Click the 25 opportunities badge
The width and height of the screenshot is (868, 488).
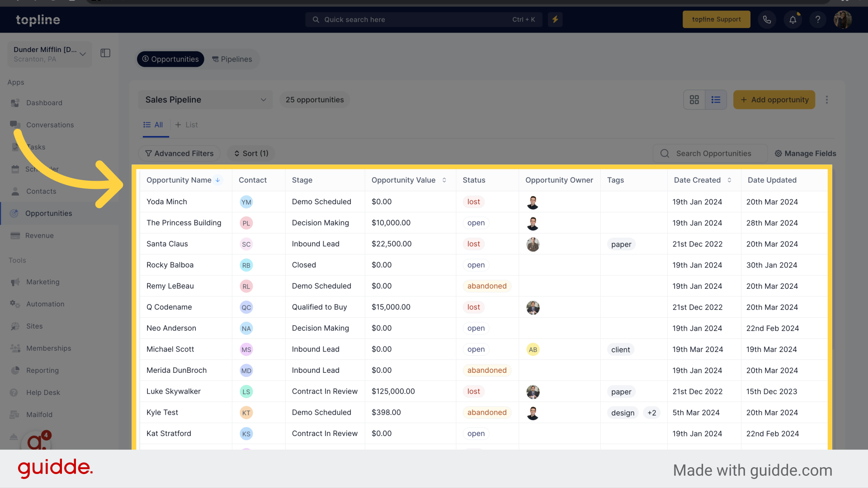pyautogui.click(x=315, y=100)
